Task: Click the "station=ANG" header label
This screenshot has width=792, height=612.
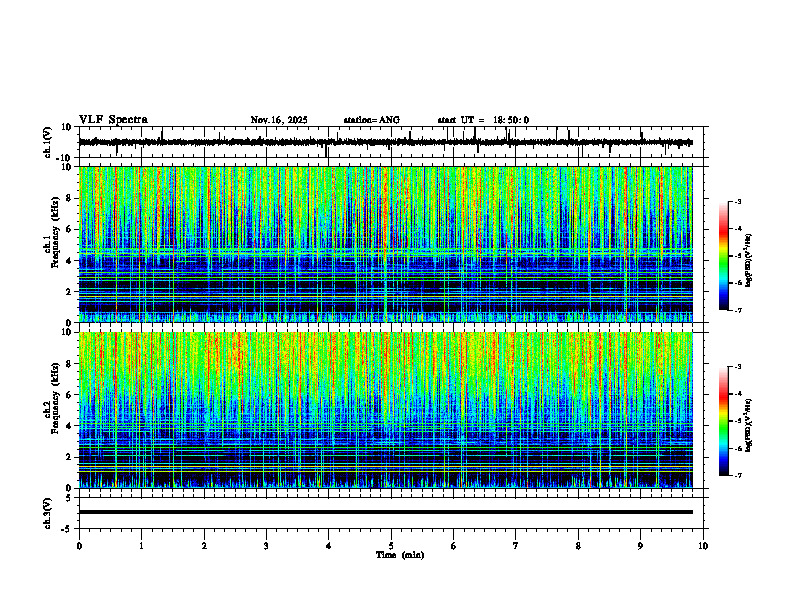Action: [372, 120]
